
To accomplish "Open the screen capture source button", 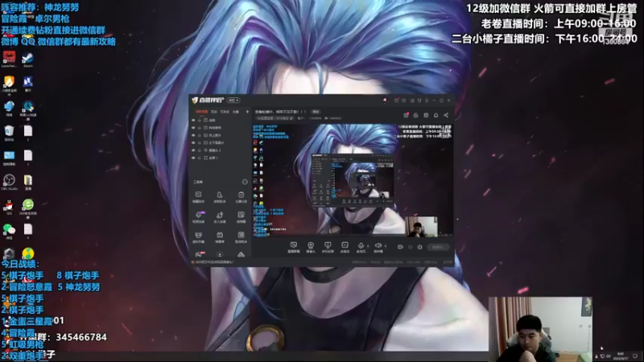I will click(x=294, y=247).
